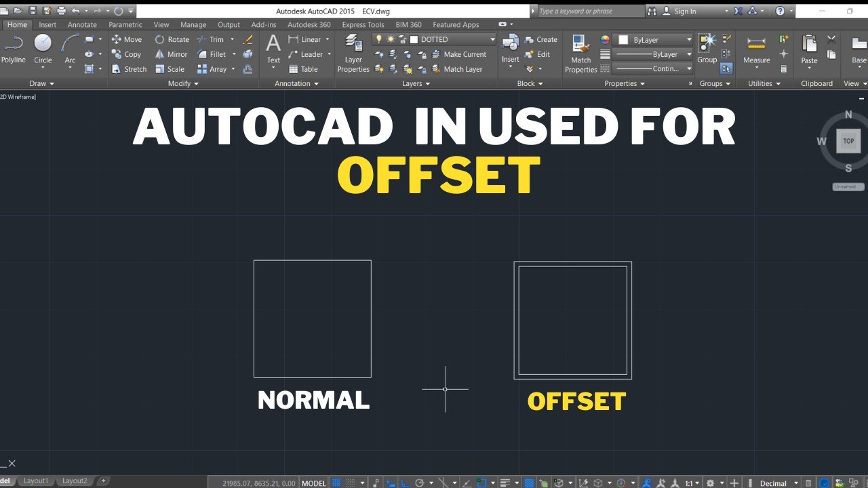Screen dimensions: 868x488
Task: Open the Layer Properties manager
Action: [x=353, y=54]
